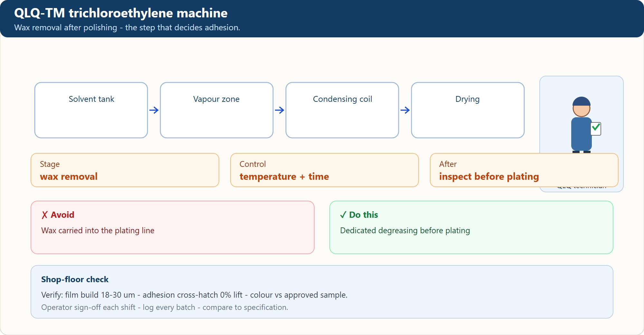Click the red X Avoid icon
Viewport: 644px width, 335px height.
pyautogui.click(x=45, y=215)
